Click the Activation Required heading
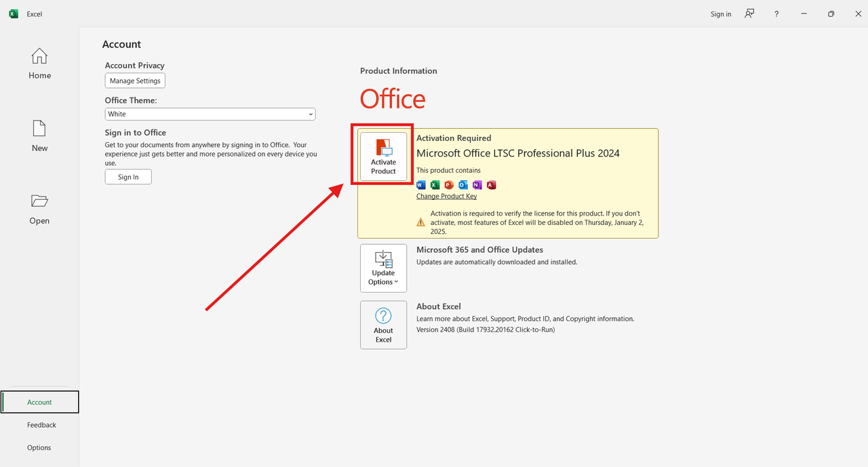 pyautogui.click(x=454, y=138)
